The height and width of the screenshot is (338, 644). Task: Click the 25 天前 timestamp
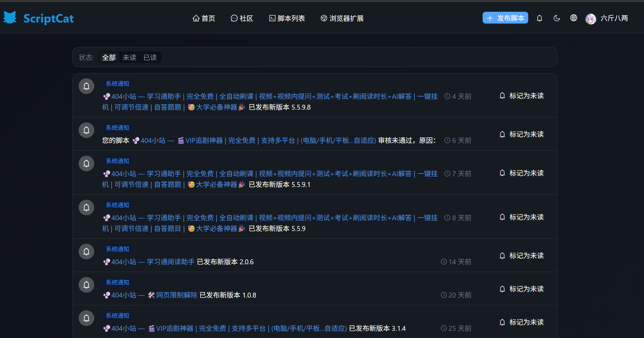coord(456,328)
